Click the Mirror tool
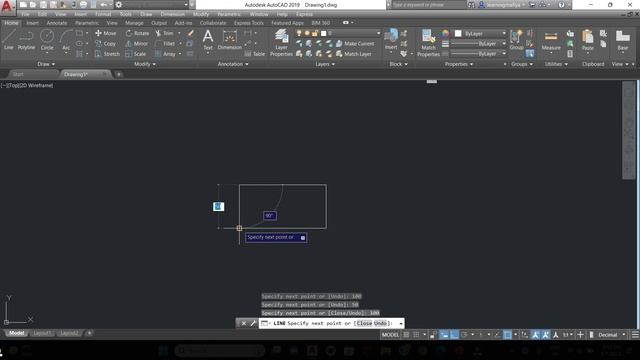This screenshot has height=360, width=640. pos(137,43)
